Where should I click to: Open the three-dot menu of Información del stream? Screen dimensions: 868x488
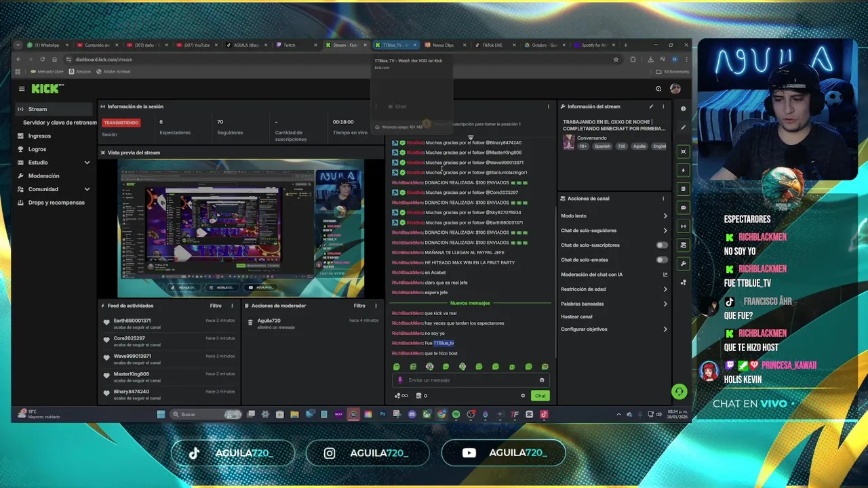pyautogui.click(x=663, y=106)
